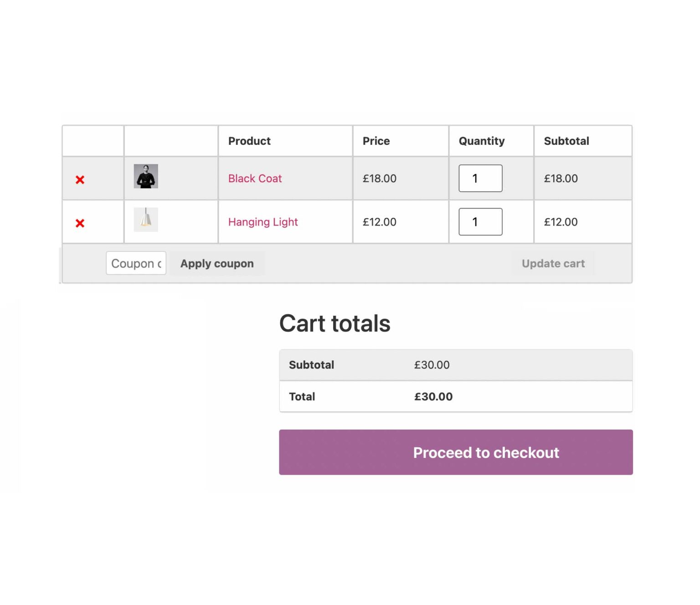Screen dimensions: 700x605
Task: Click the Apply coupon button
Action: [217, 263]
